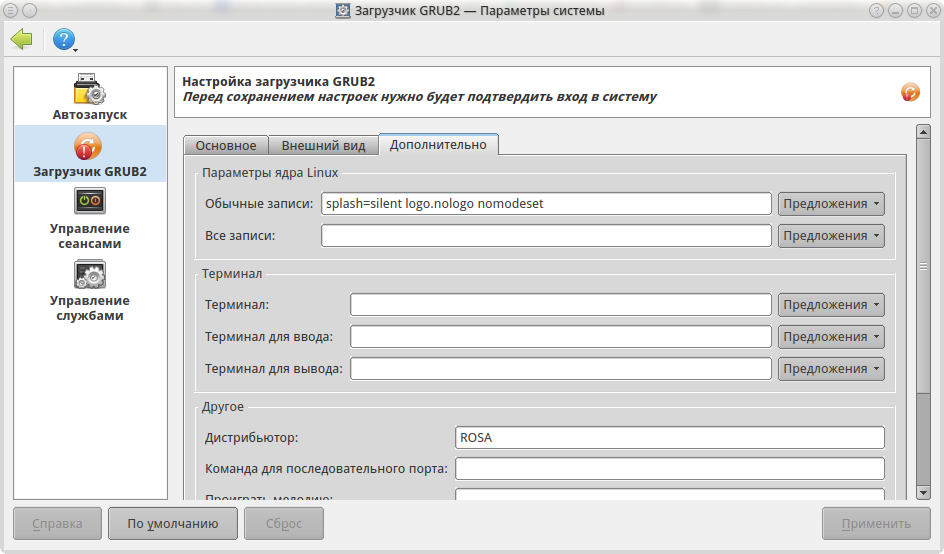Click the Применить button

pos(876,523)
